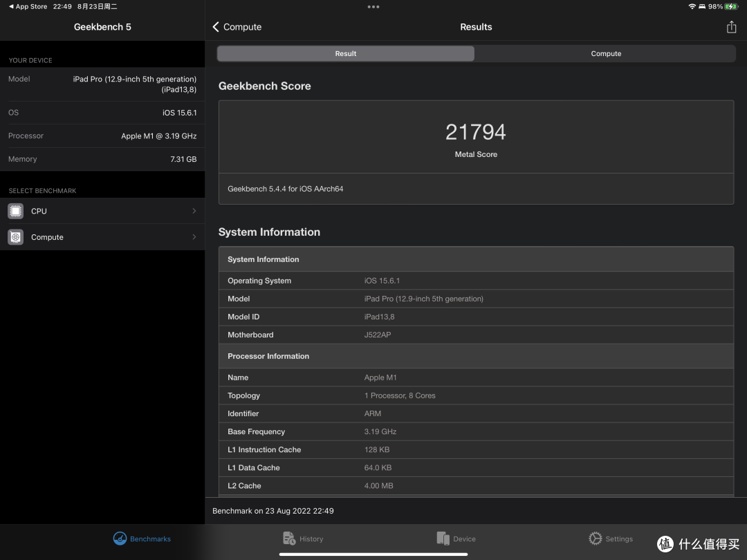This screenshot has width=747, height=560.
Task: Open Benchmarks via speedometer icon
Action: point(120,539)
